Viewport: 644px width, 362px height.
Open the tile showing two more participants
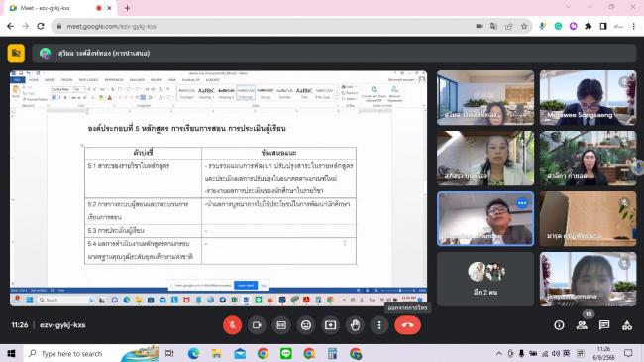coord(485,279)
